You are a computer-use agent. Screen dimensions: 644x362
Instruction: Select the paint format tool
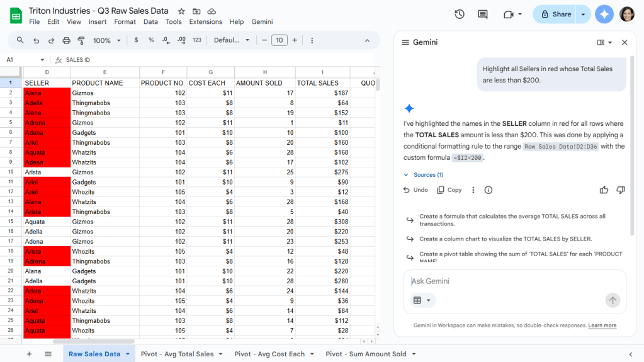click(x=81, y=40)
